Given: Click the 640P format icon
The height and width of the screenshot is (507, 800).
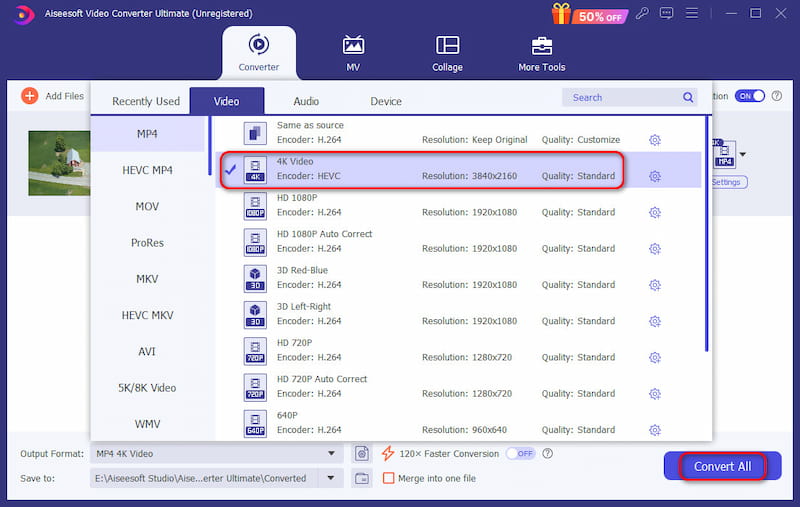Looking at the screenshot, I should (x=255, y=424).
